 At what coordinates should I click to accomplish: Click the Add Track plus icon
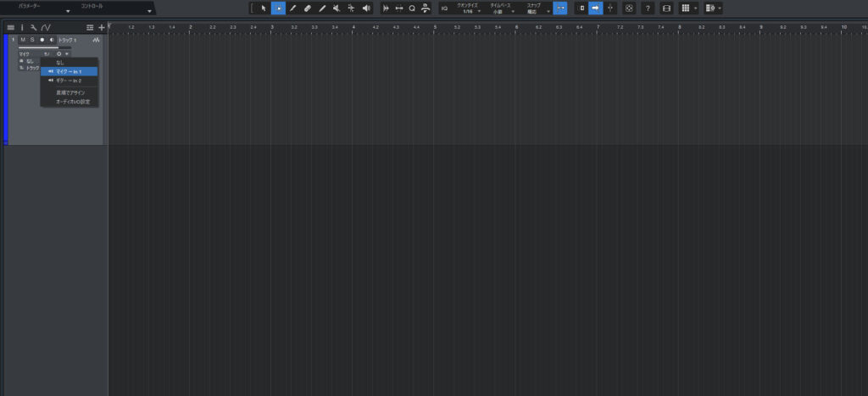102,28
